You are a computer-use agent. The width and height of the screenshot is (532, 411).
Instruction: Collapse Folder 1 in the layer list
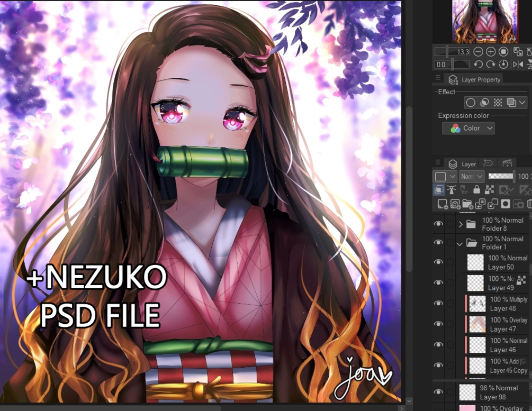tap(460, 243)
